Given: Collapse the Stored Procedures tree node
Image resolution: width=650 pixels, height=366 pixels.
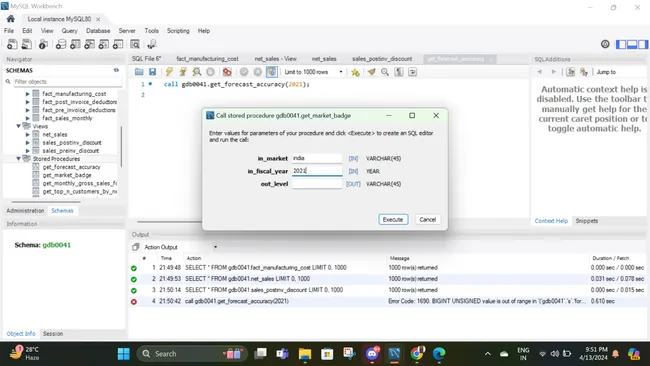Looking at the screenshot, I should click(19, 159).
